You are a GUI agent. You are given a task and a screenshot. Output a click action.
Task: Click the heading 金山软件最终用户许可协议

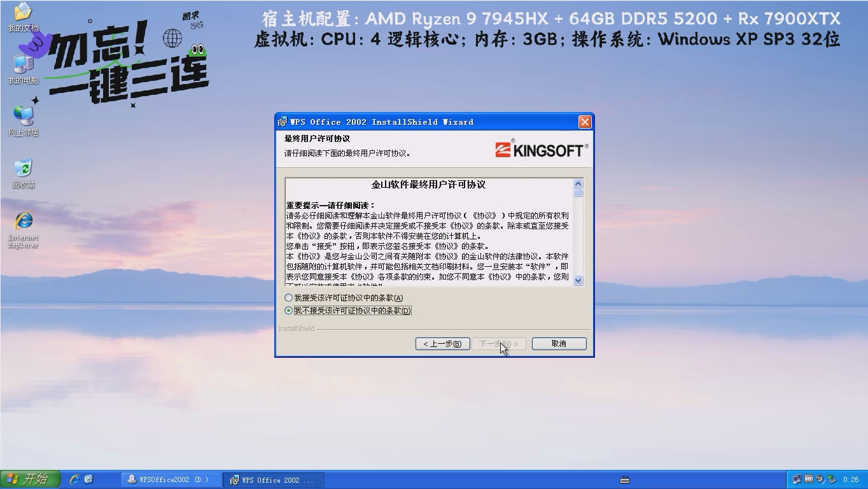(428, 185)
